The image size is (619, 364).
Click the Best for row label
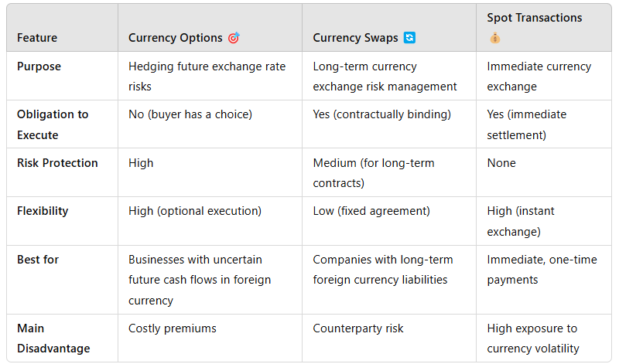pyautogui.click(x=38, y=260)
